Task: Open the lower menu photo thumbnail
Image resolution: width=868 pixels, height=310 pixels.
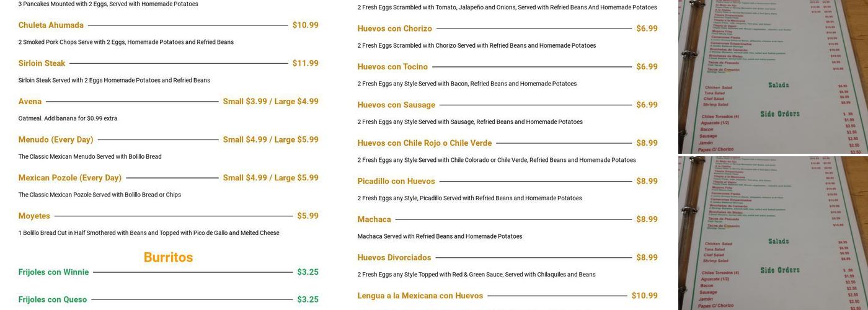Action: pyautogui.click(x=773, y=233)
